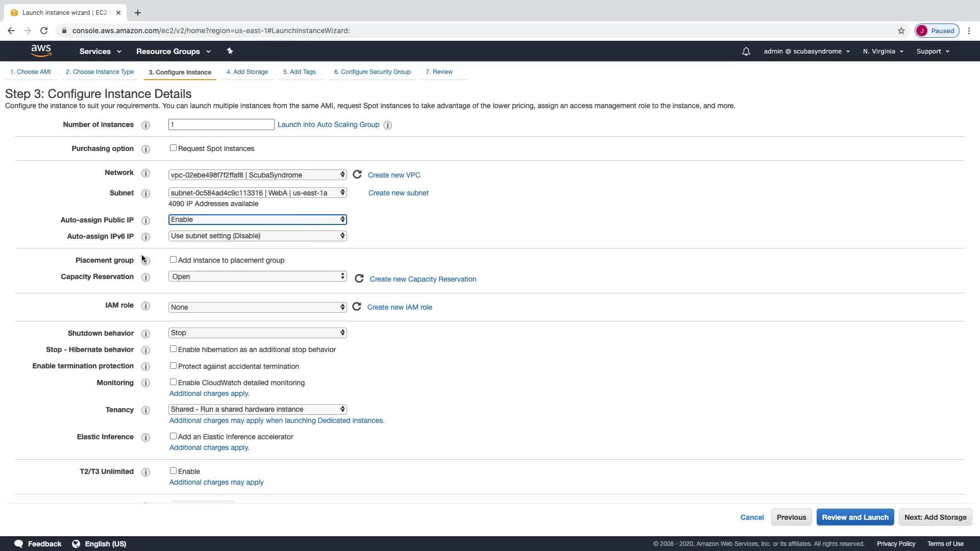Image resolution: width=980 pixels, height=551 pixels.
Task: Click info icon for Number of instances
Action: (x=145, y=125)
